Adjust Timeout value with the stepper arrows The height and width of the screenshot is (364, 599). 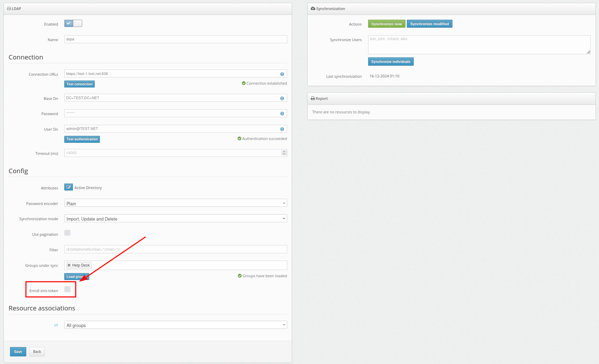pos(284,153)
